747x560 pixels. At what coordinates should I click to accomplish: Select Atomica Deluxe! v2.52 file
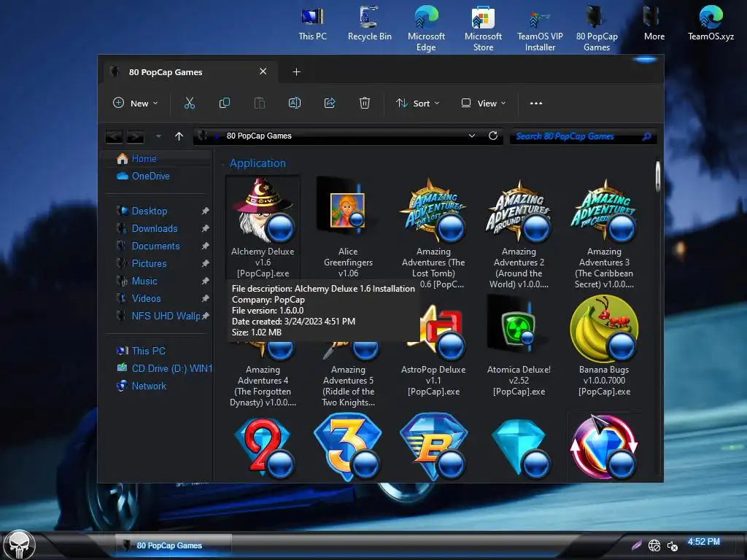519,346
